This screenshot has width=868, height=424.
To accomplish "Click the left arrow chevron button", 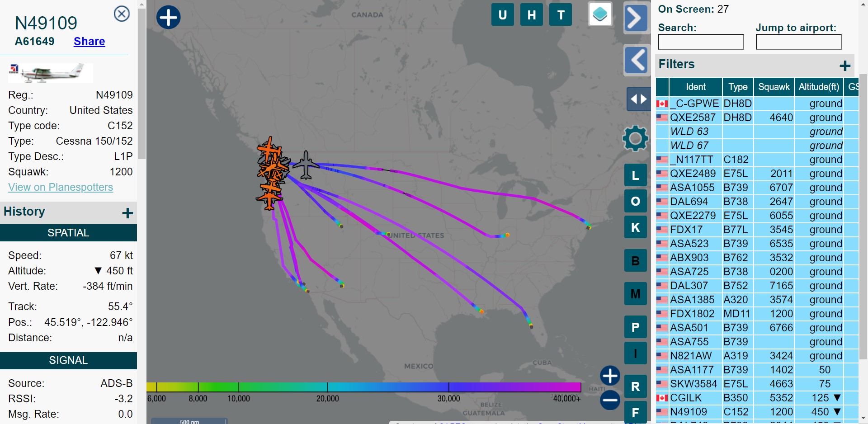I will 637,60.
